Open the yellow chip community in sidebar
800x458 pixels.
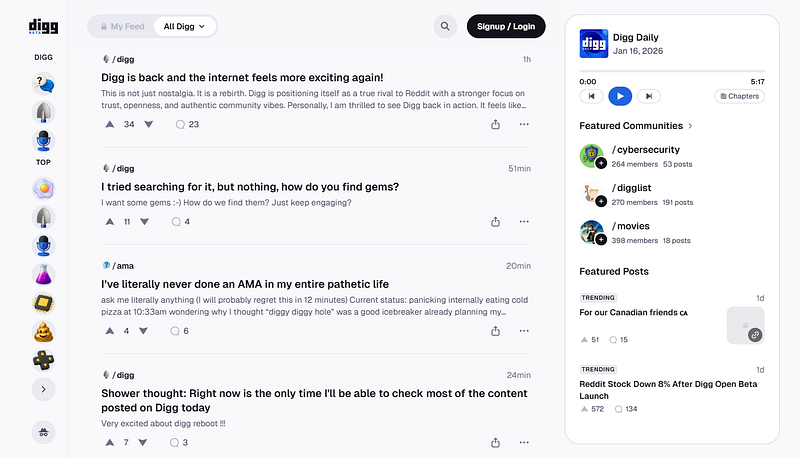click(x=43, y=303)
